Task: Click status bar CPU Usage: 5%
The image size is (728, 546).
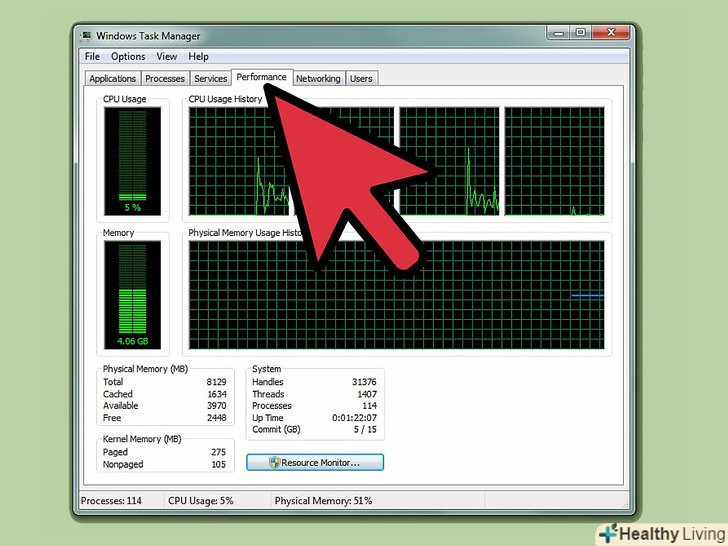Action: point(201,500)
